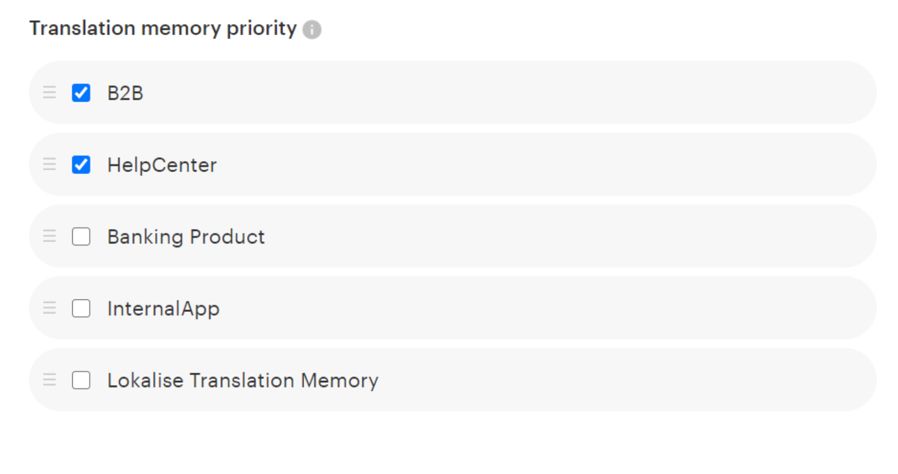This screenshot has width=898, height=474.
Task: Click the info icon beside Translation memory priority
Action: coord(312,30)
